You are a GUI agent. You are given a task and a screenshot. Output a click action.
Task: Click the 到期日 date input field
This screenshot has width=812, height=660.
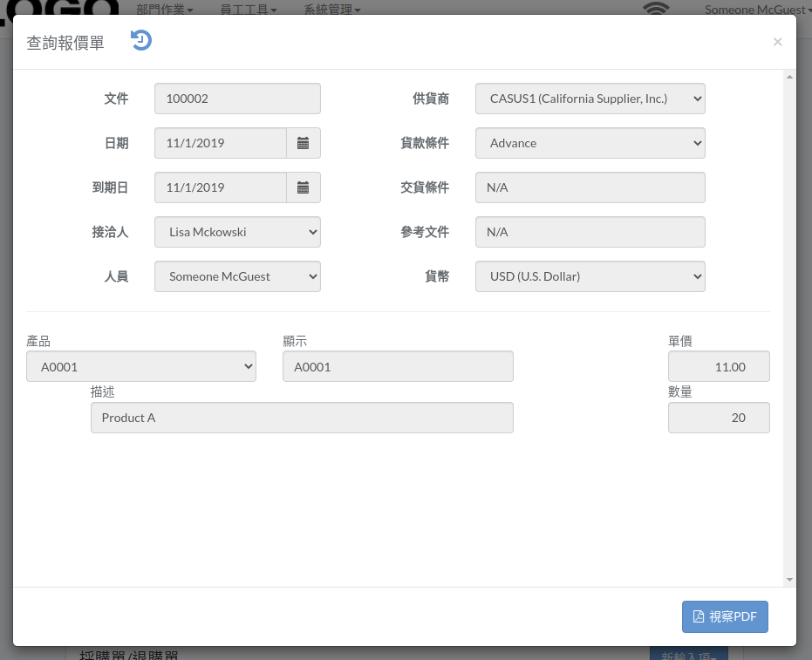coord(220,187)
